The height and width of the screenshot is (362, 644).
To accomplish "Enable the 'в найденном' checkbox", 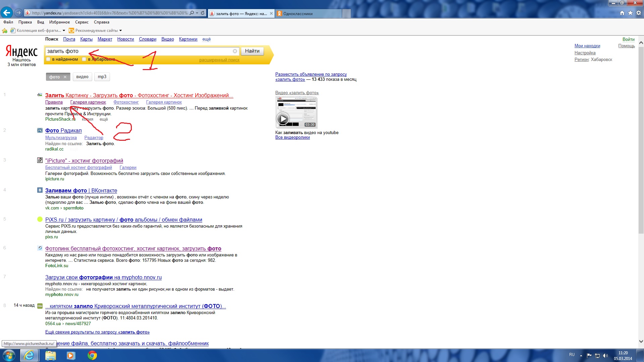I will pos(48,59).
